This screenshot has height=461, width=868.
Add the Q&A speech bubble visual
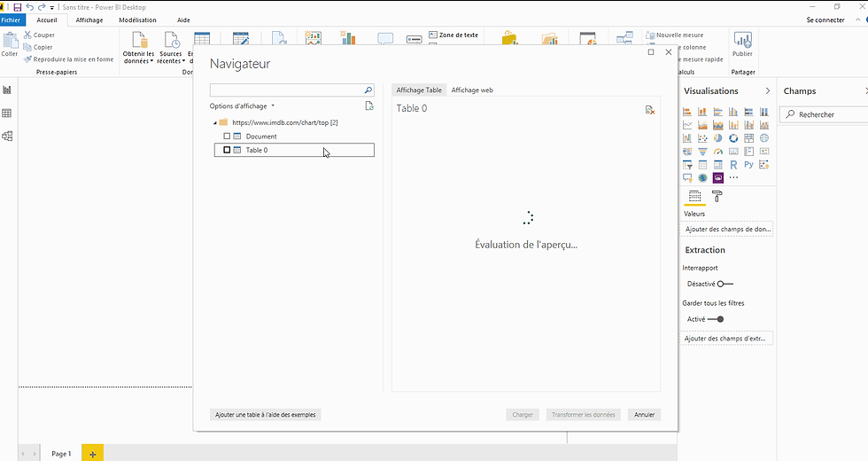(687, 178)
